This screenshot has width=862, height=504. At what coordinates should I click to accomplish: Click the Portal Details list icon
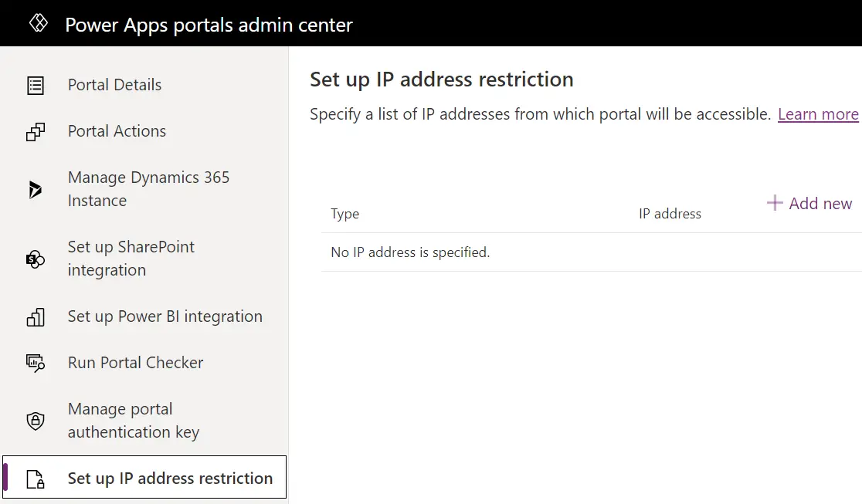36,85
